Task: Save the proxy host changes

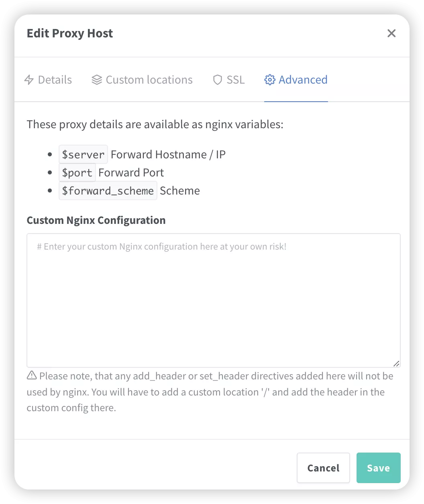Action: coord(379,468)
